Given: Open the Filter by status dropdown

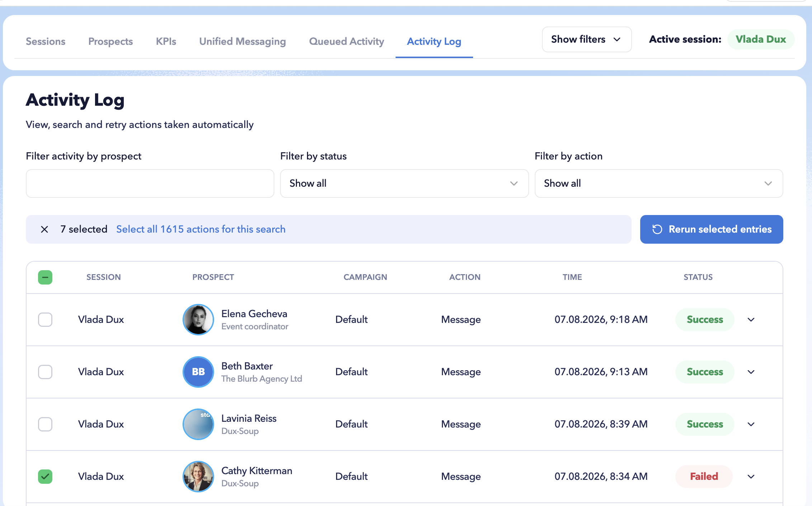Looking at the screenshot, I should tap(404, 183).
